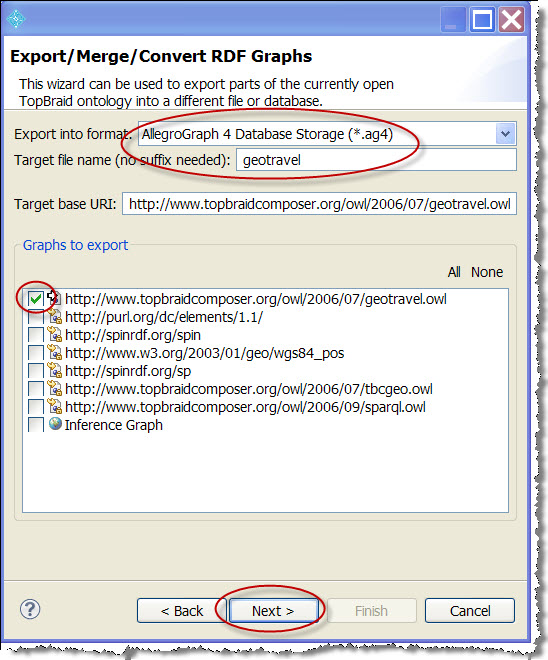Screen dimensions: 548x660
Task: Check the http://spinrdf.org/sp checkbox
Action: 36,371
